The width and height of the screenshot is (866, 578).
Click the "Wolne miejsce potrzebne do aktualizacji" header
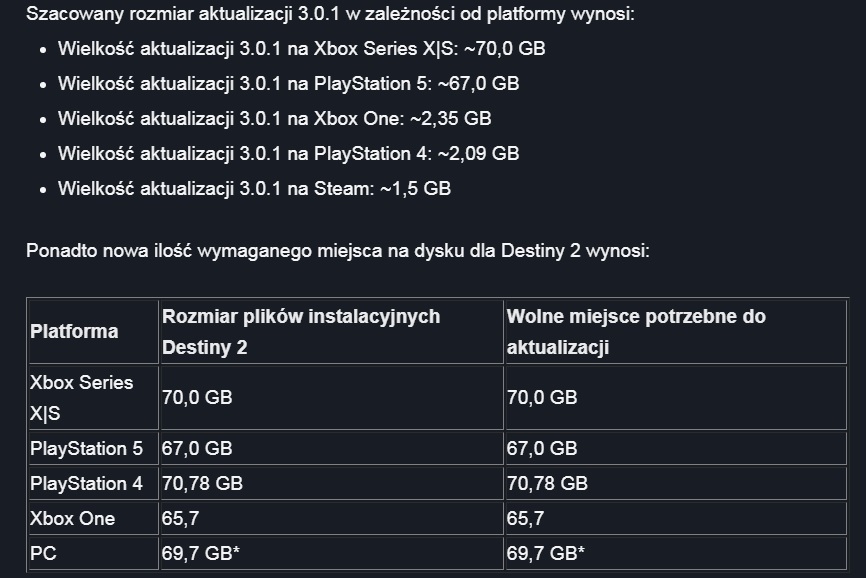636,331
